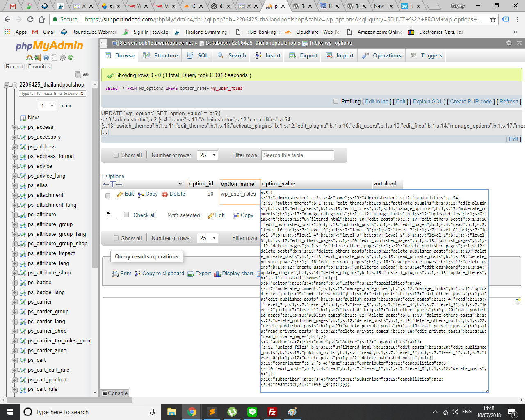525x420 pixels.
Task: Click the Print printer icon
Action: (115, 274)
